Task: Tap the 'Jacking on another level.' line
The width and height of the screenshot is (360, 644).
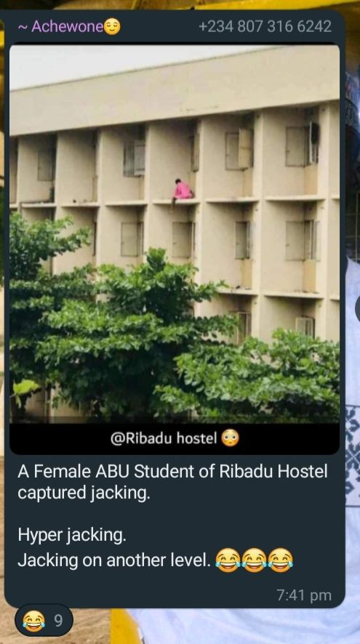Action: pos(114,560)
